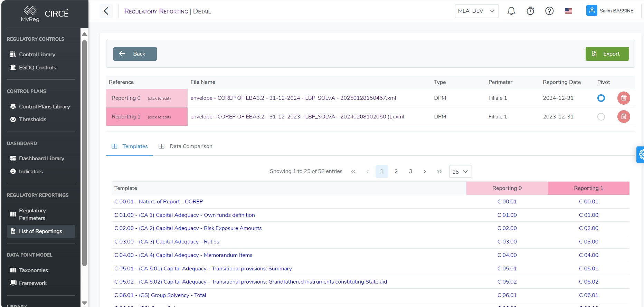Click the 2023 envelope xml file name
Viewport: 644px width, 307px height.
(x=297, y=117)
